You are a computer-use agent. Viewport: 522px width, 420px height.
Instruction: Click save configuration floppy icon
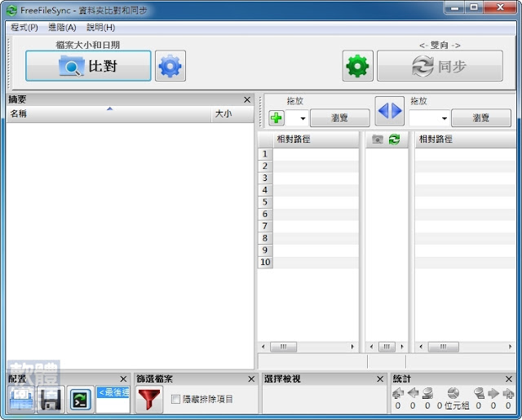(51, 400)
